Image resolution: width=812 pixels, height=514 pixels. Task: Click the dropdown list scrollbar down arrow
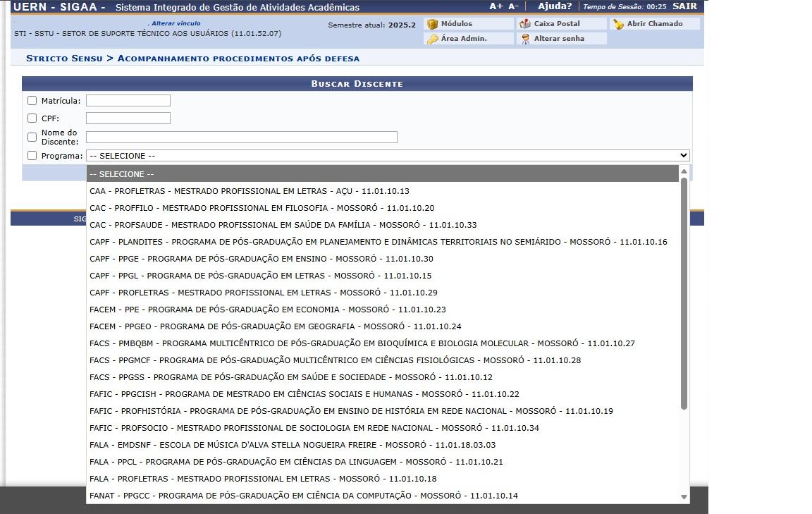[x=684, y=497]
